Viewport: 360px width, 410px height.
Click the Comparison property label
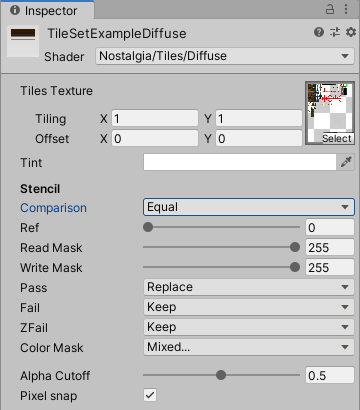pyautogui.click(x=53, y=208)
